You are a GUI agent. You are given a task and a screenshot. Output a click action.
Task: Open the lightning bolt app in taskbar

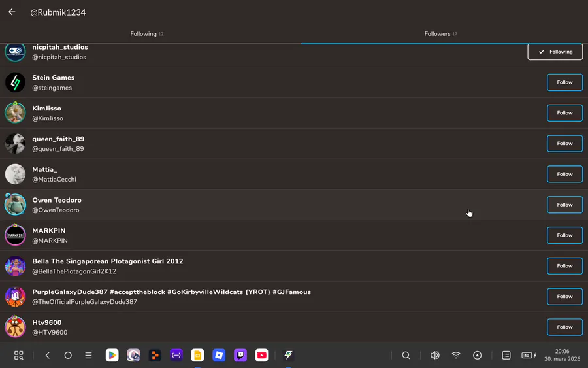288,355
